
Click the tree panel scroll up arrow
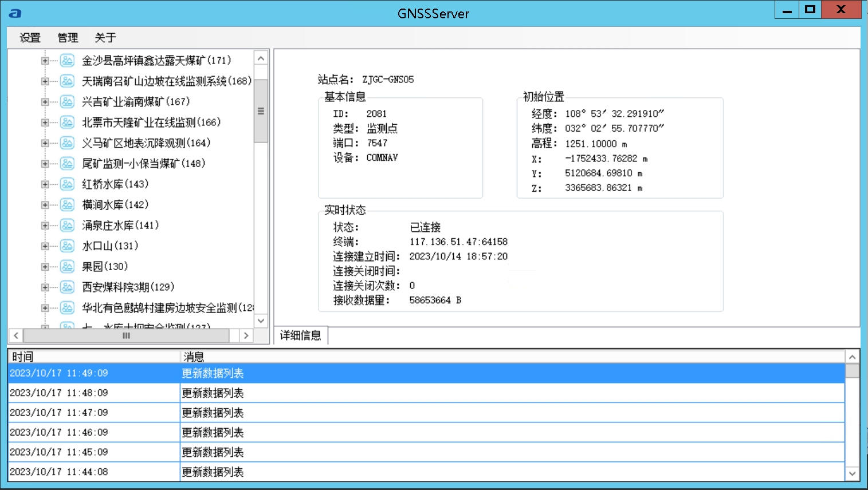261,58
